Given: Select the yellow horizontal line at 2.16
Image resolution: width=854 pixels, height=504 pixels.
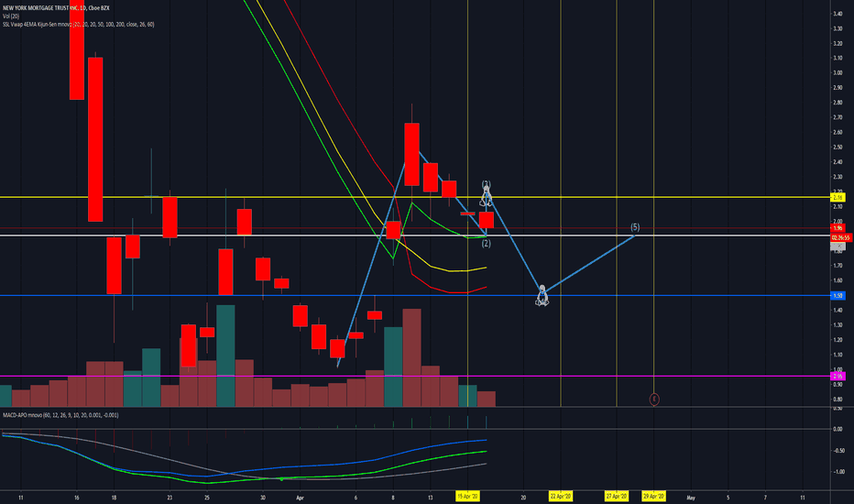Looking at the screenshot, I should [414, 197].
